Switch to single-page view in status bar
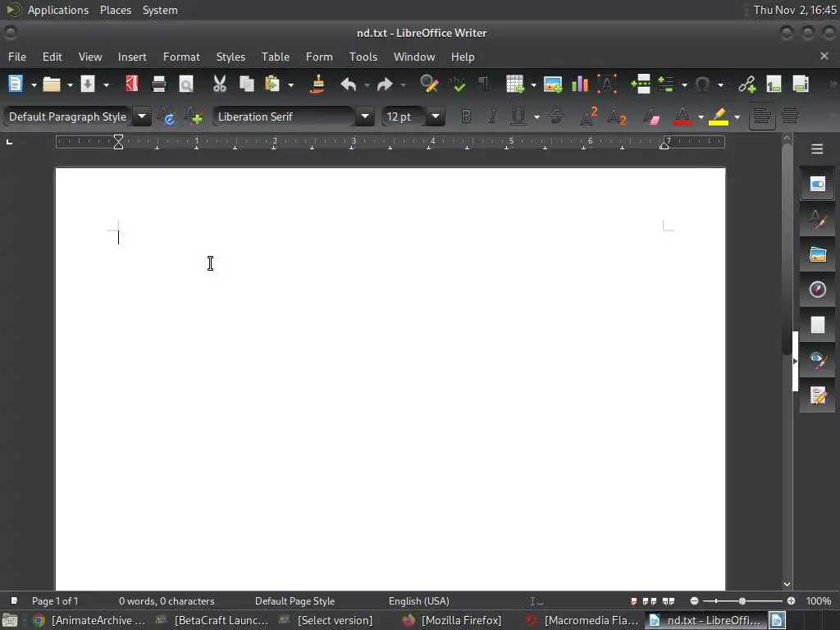Viewport: 840px width, 630px height. 634,601
